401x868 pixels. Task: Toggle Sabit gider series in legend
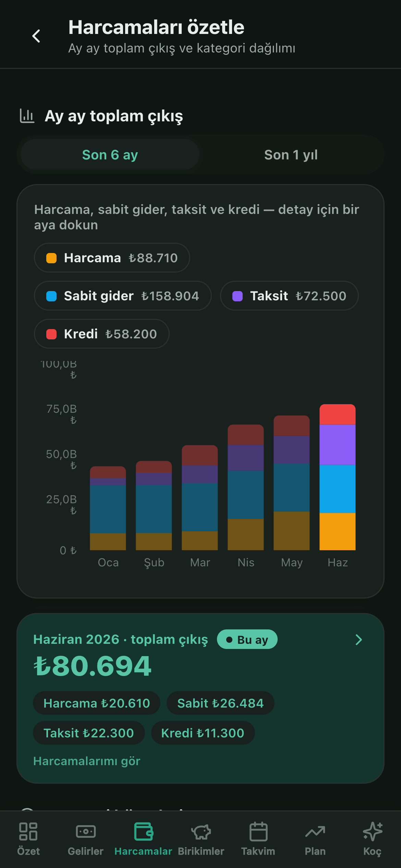(x=123, y=296)
